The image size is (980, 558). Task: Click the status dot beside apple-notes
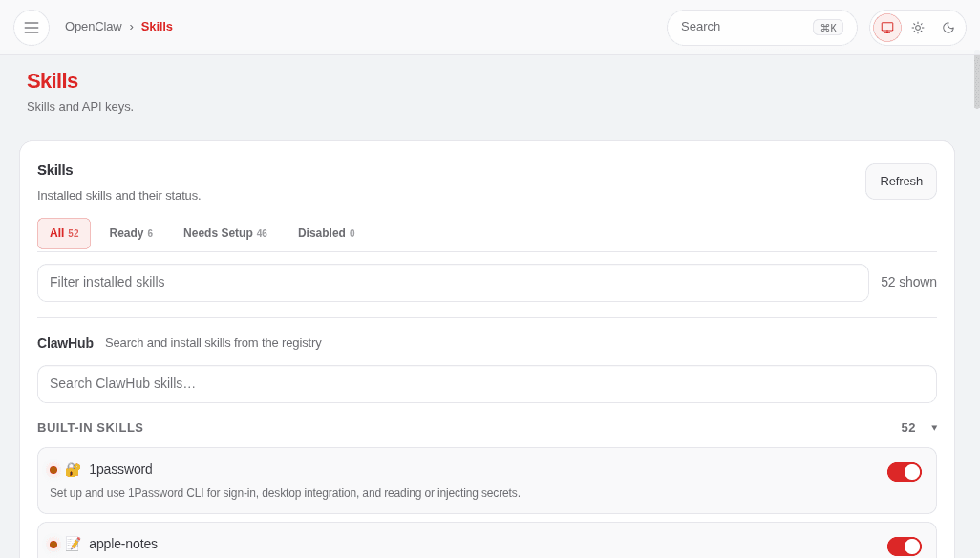tap(53, 544)
